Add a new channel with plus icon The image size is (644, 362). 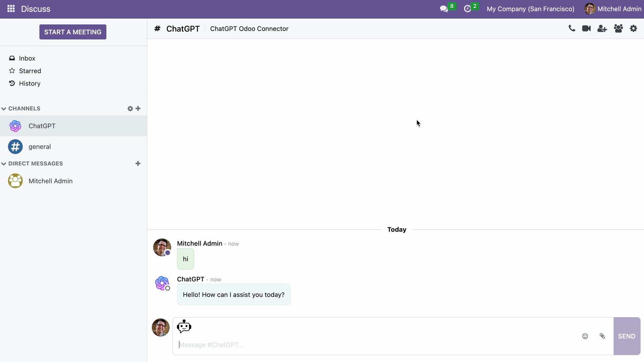(x=138, y=108)
